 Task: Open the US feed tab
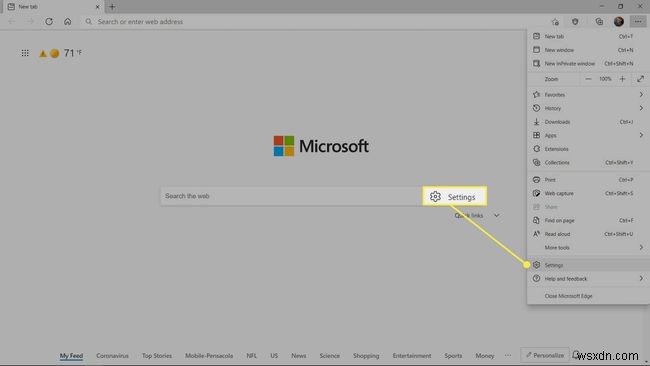(x=274, y=356)
